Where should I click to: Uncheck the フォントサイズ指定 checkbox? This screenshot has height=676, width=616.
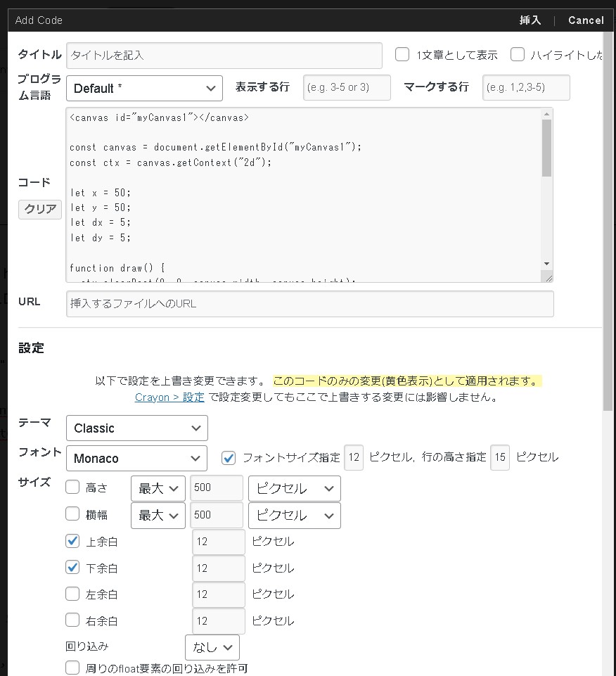coord(229,458)
